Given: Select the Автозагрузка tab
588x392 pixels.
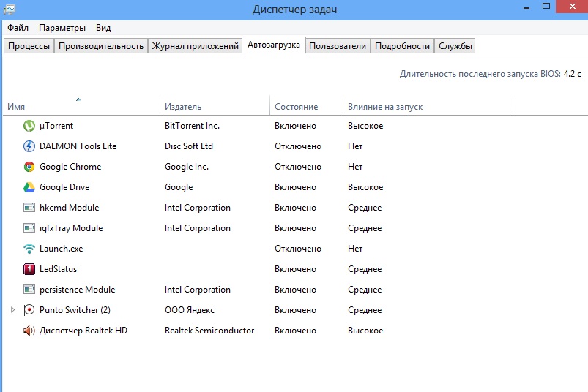Looking at the screenshot, I should [x=274, y=45].
